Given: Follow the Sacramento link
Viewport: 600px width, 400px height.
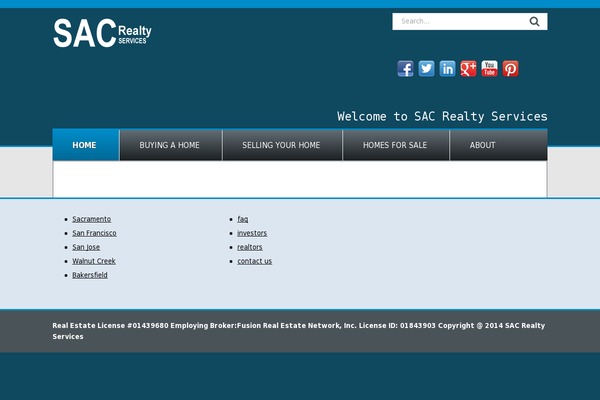Looking at the screenshot, I should click(91, 219).
